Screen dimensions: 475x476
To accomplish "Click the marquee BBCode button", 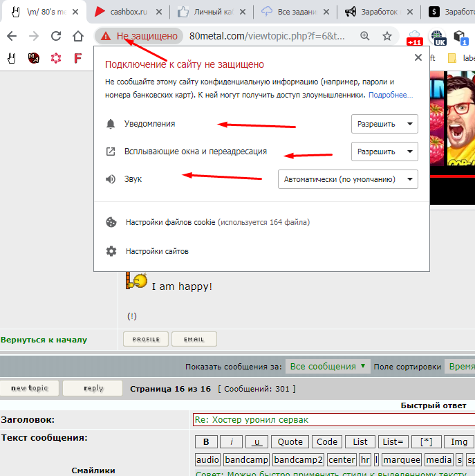I will [402, 459].
